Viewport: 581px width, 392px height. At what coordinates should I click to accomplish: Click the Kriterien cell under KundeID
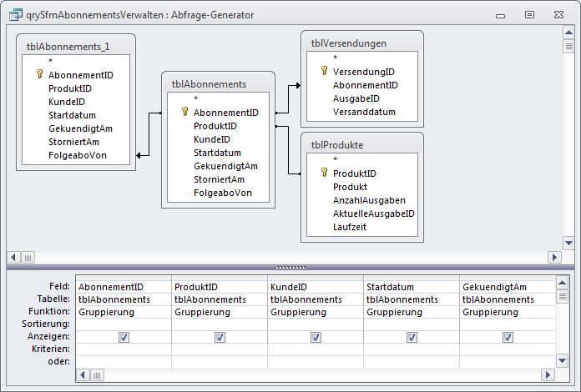(x=315, y=349)
